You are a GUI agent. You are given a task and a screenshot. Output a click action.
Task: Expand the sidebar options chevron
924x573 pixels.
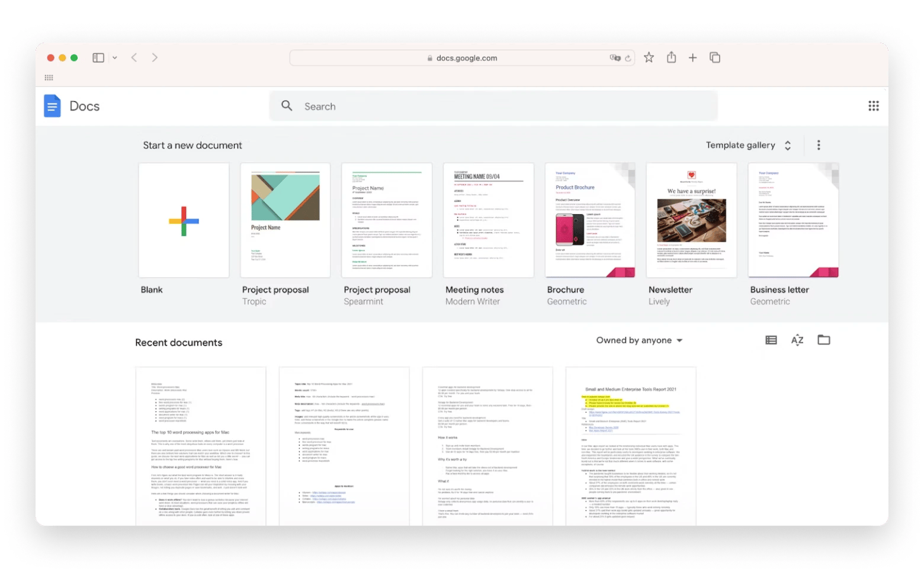point(115,57)
